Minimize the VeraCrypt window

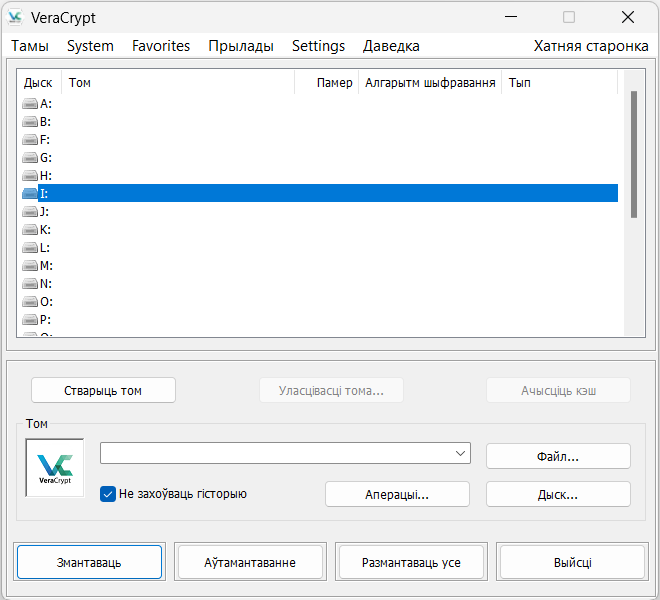coord(511,17)
